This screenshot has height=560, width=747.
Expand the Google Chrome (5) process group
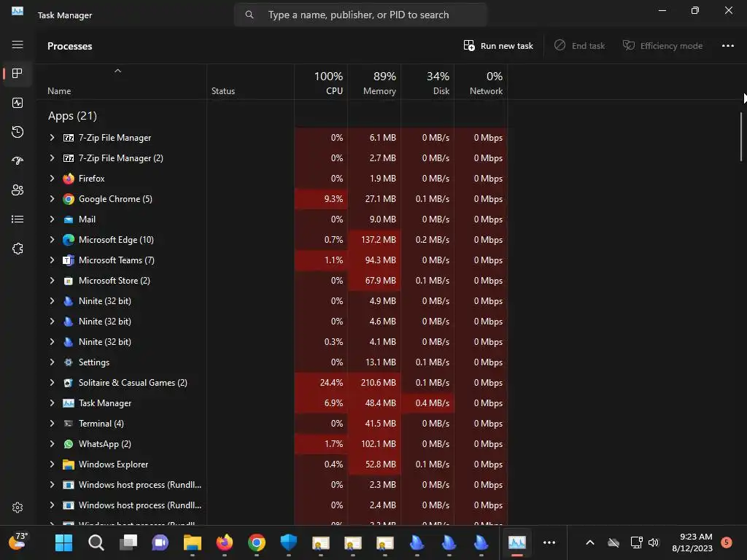coord(52,199)
